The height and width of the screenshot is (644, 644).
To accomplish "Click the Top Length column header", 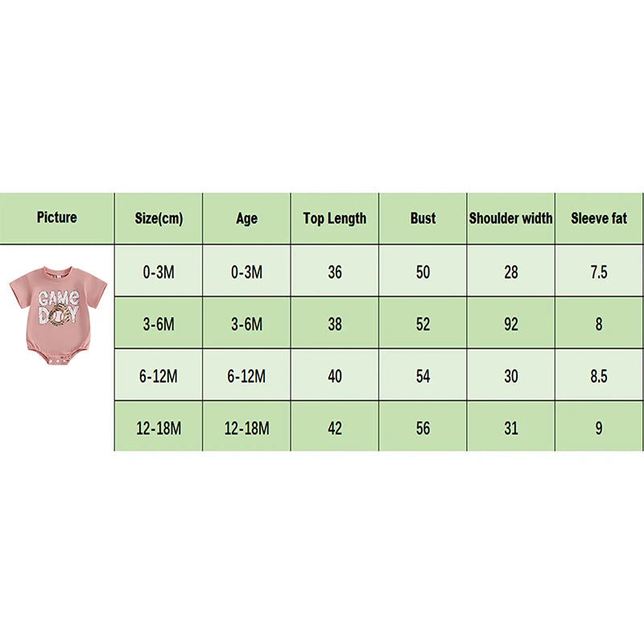I will [335, 218].
